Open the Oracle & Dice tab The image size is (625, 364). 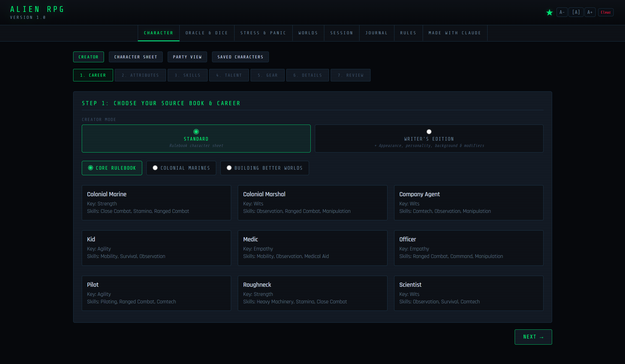[207, 33]
